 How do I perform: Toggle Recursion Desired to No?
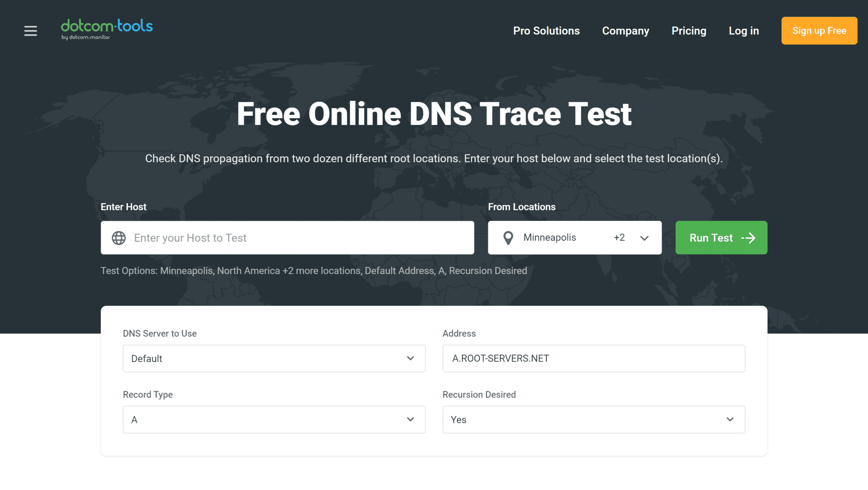pyautogui.click(x=594, y=419)
